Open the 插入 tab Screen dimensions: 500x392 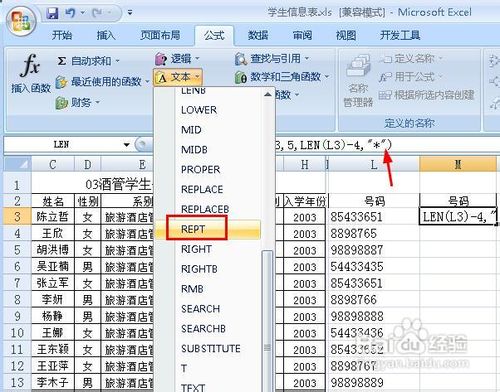106,35
